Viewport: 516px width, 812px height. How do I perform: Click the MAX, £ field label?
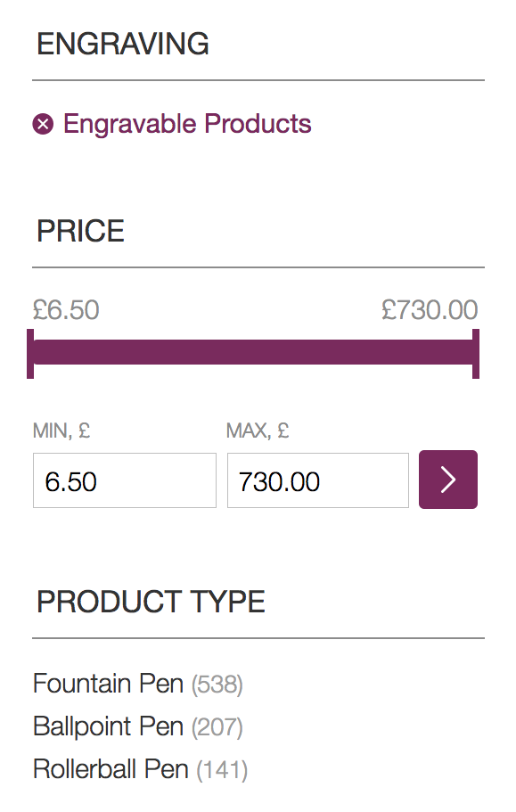pos(258,431)
